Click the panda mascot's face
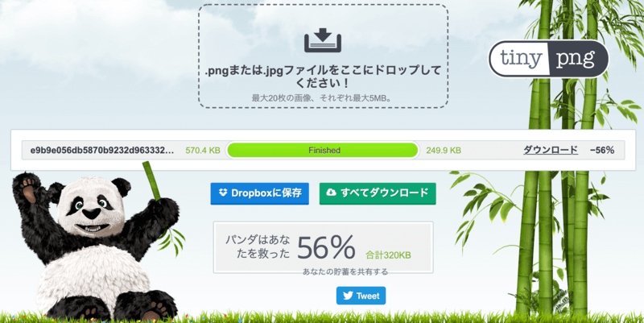The height and width of the screenshot is (323, 644). click(x=91, y=207)
